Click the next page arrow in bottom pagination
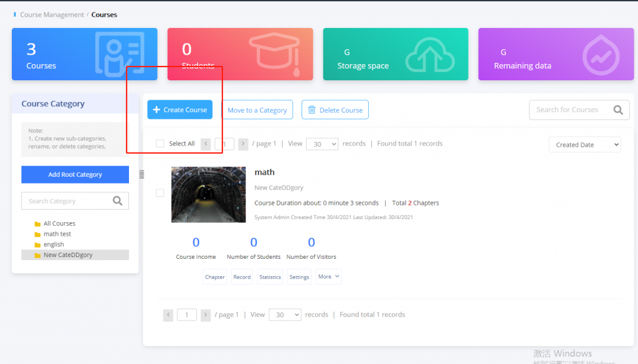 click(x=206, y=315)
